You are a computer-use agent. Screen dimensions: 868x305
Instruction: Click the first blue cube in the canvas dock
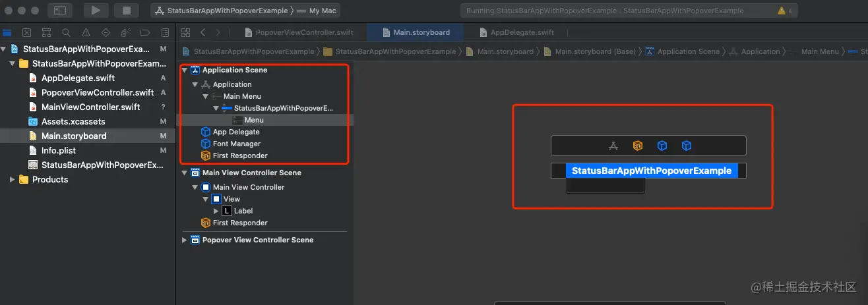(x=662, y=146)
